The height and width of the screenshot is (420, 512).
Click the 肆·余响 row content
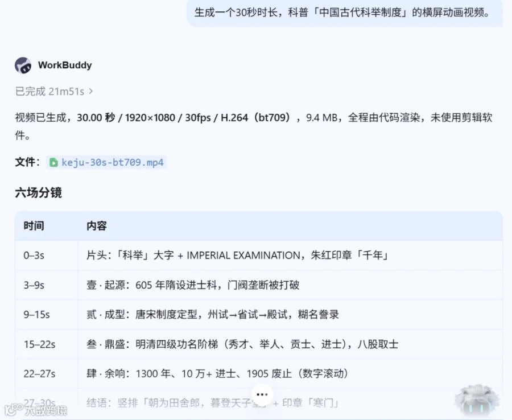coord(217,374)
